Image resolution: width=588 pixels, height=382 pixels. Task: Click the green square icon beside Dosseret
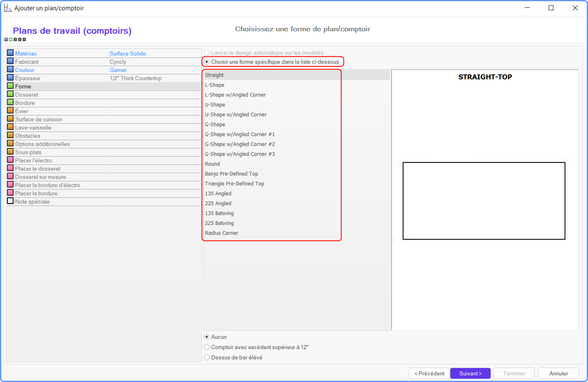(10, 94)
